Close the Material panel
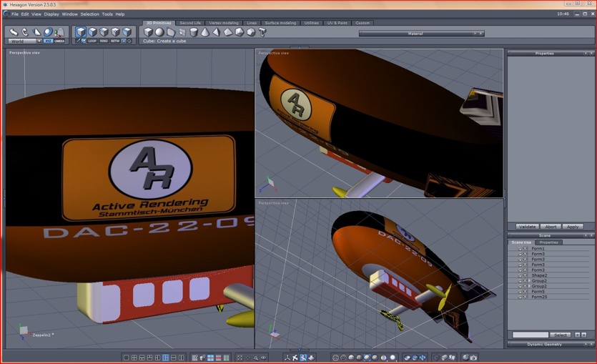 [x=481, y=34]
